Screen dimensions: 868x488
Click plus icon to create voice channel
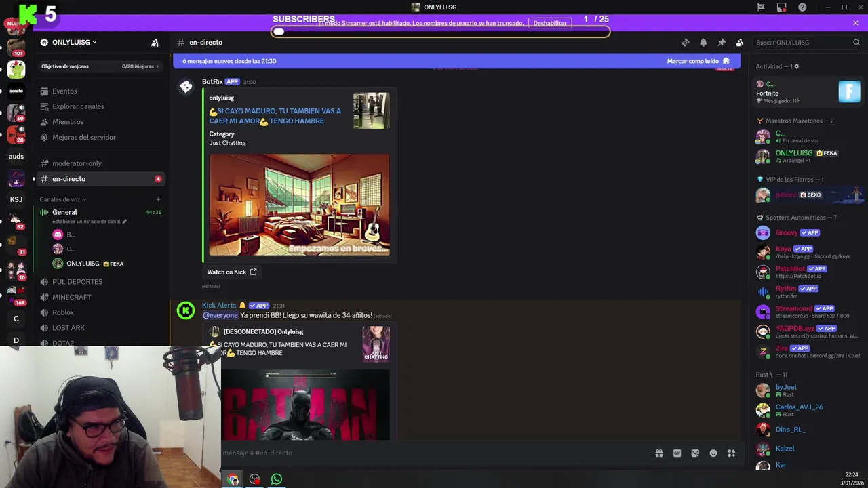click(158, 199)
